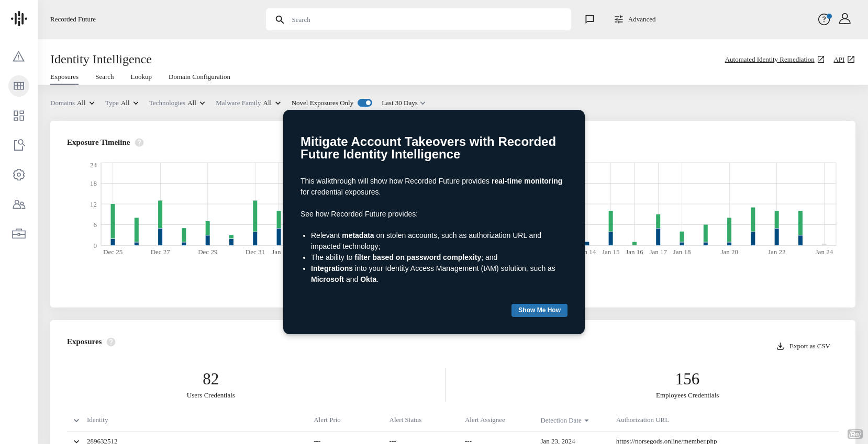
Task: Toggle the Novel Exposures Only switch
Action: tap(365, 103)
